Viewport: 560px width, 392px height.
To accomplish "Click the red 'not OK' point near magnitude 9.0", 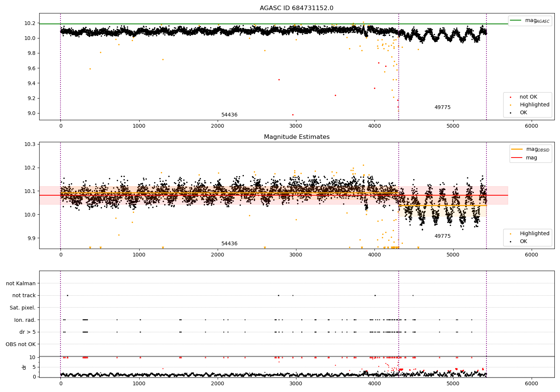I will [x=293, y=115].
